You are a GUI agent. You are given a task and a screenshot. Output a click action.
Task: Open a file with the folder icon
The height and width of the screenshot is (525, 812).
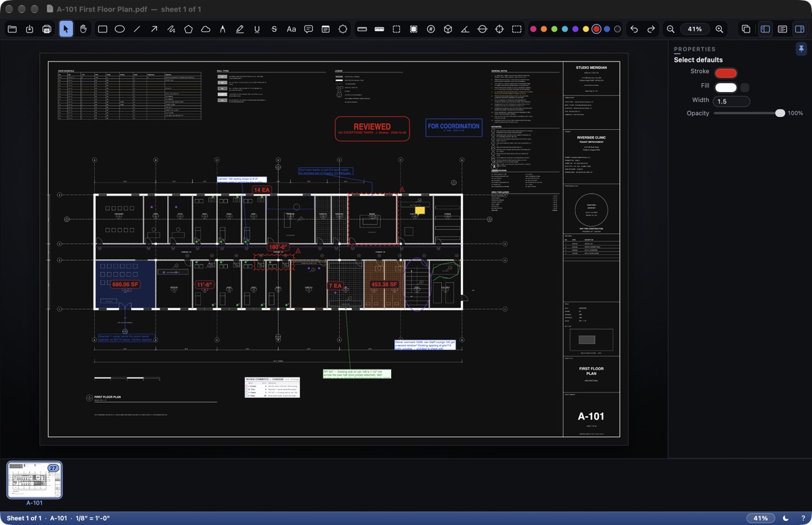(12, 29)
